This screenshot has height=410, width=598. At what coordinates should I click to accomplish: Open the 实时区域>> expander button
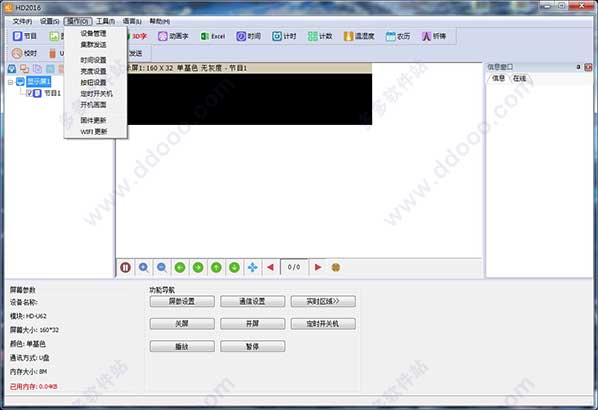click(323, 301)
